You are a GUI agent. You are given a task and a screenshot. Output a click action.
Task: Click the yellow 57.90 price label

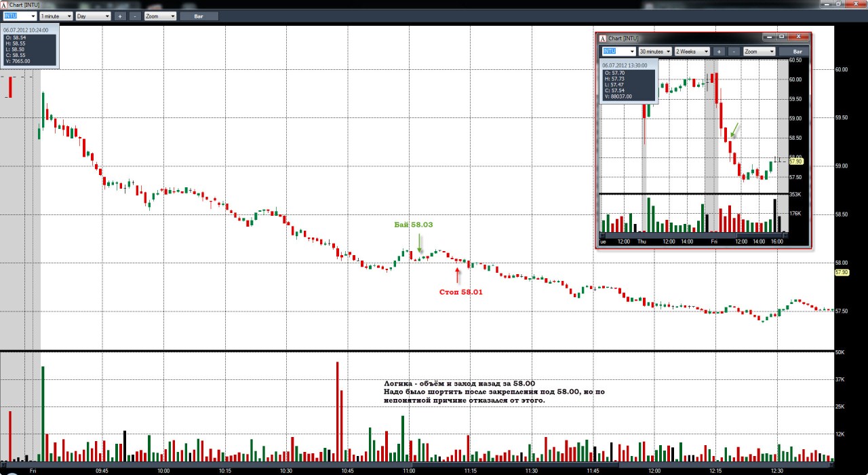point(842,272)
